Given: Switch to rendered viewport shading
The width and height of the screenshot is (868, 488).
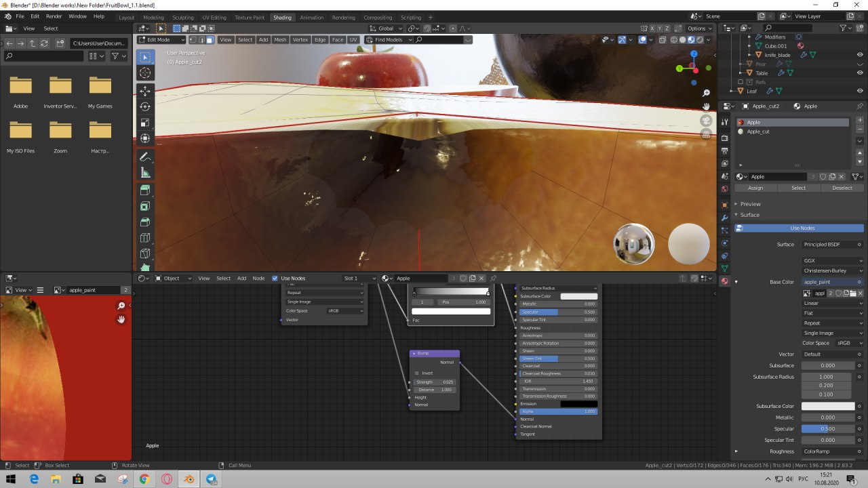Looking at the screenshot, I should tap(700, 40).
